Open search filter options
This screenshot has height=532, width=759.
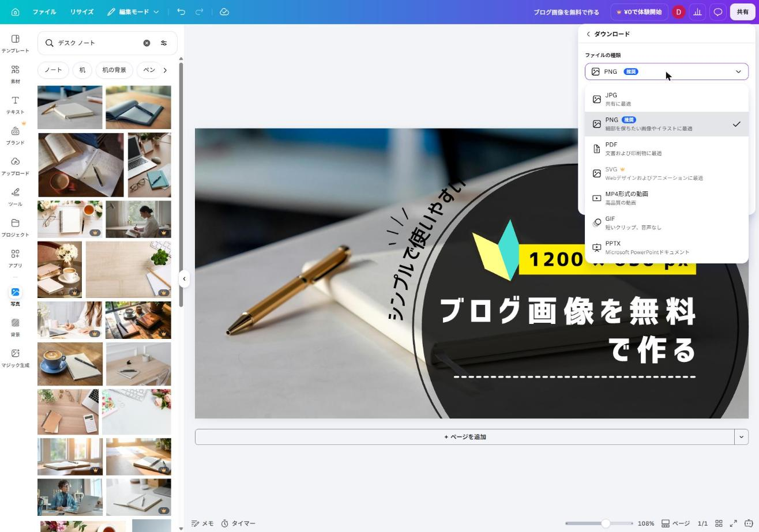pyautogui.click(x=164, y=43)
